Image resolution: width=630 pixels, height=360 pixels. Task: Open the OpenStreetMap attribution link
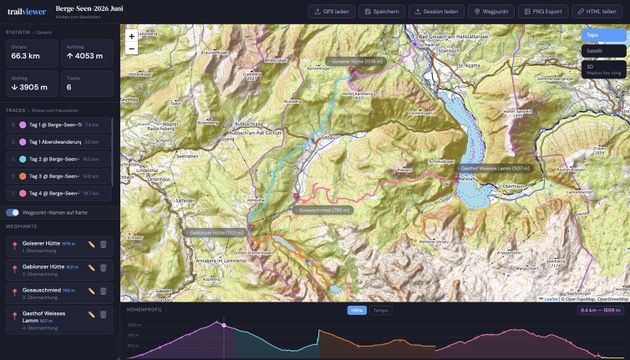point(613,299)
